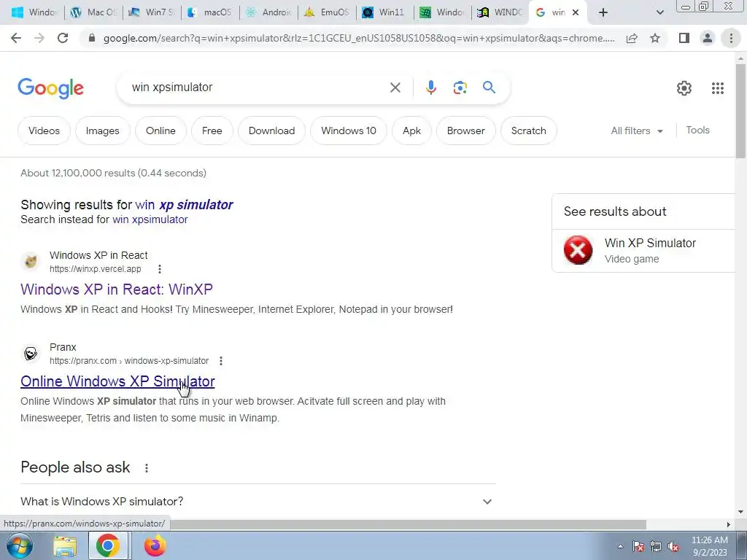Open the browser side panel

click(x=684, y=38)
